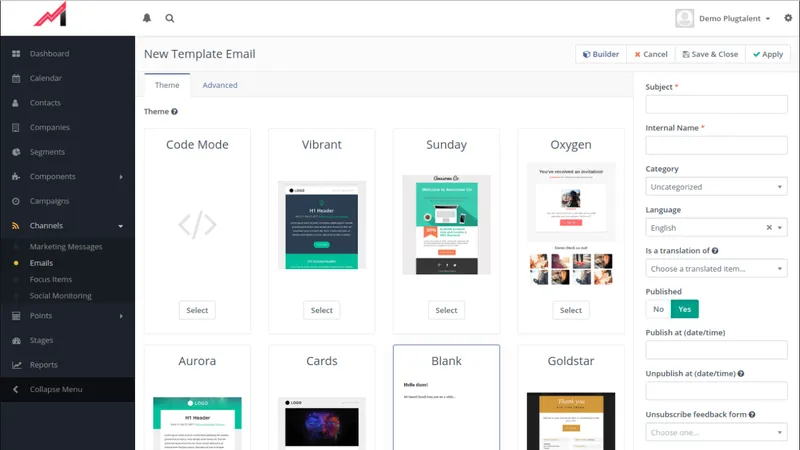Click the Contacts person icon
800x450 pixels.
(x=15, y=103)
